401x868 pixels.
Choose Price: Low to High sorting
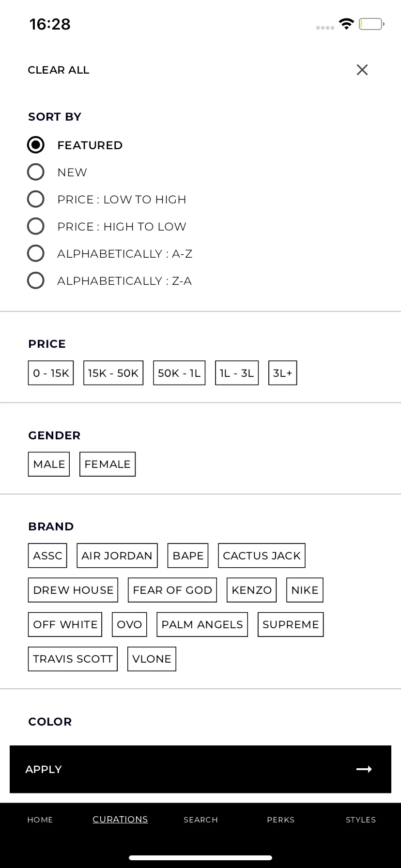click(36, 199)
